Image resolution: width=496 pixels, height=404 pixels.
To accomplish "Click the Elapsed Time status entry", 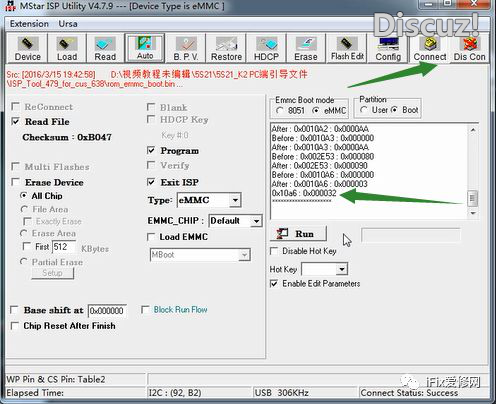I will click(x=35, y=393).
